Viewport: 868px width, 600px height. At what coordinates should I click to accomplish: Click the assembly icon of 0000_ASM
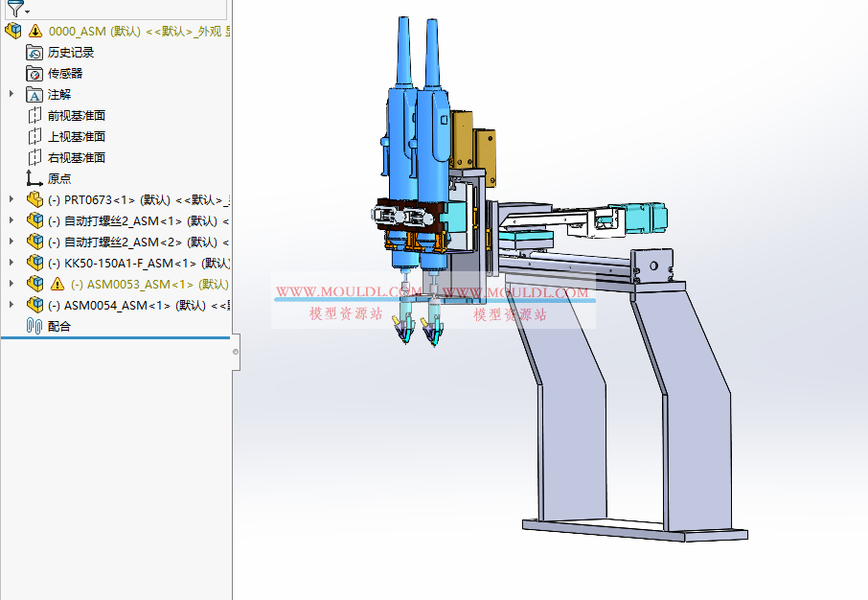(x=13, y=30)
